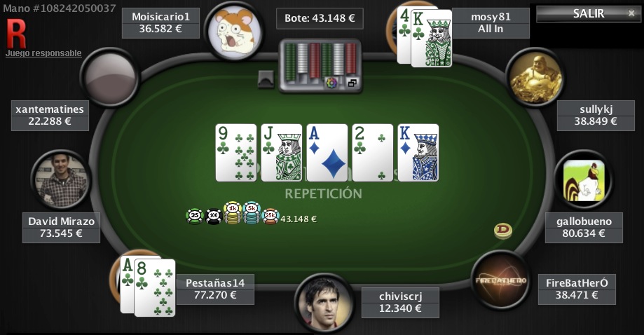The image size is (644, 335).
Task: Click the color wheel icon on chip tray
Action: tap(331, 83)
